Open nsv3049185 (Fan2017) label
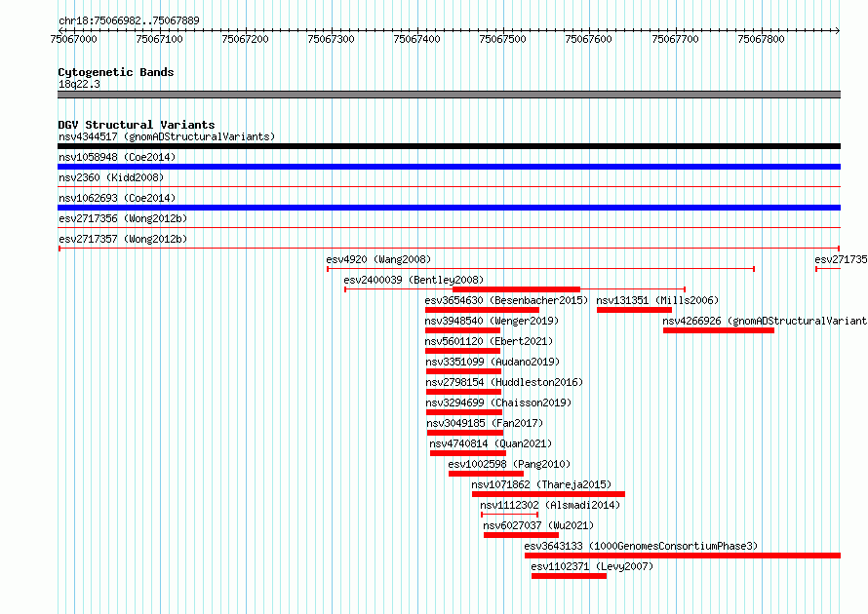 point(485,423)
